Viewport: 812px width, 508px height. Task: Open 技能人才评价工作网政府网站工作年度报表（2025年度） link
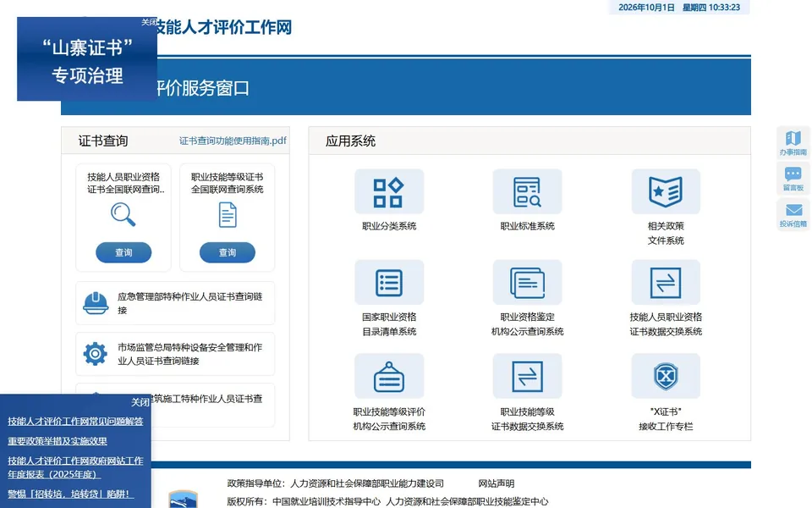(x=75, y=467)
